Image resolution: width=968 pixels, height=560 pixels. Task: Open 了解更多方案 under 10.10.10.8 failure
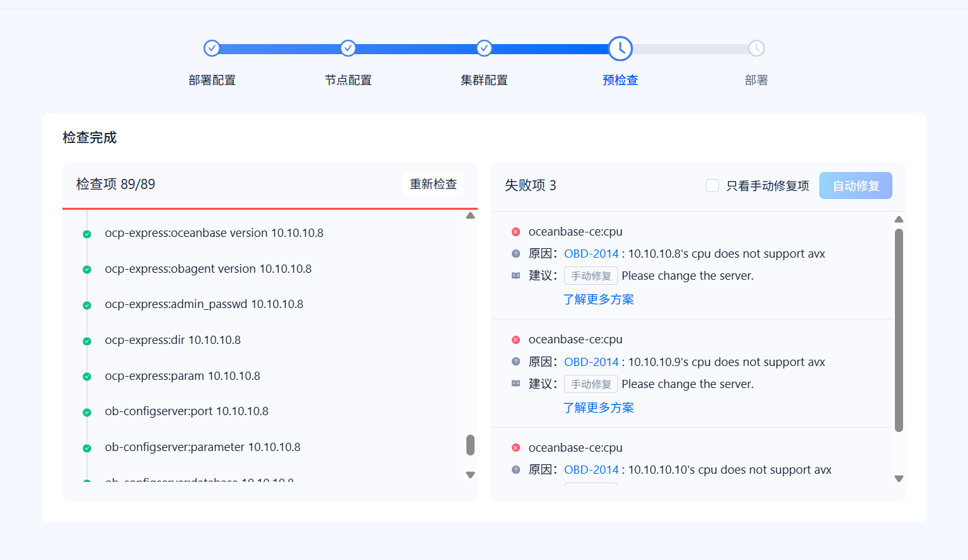[599, 300]
